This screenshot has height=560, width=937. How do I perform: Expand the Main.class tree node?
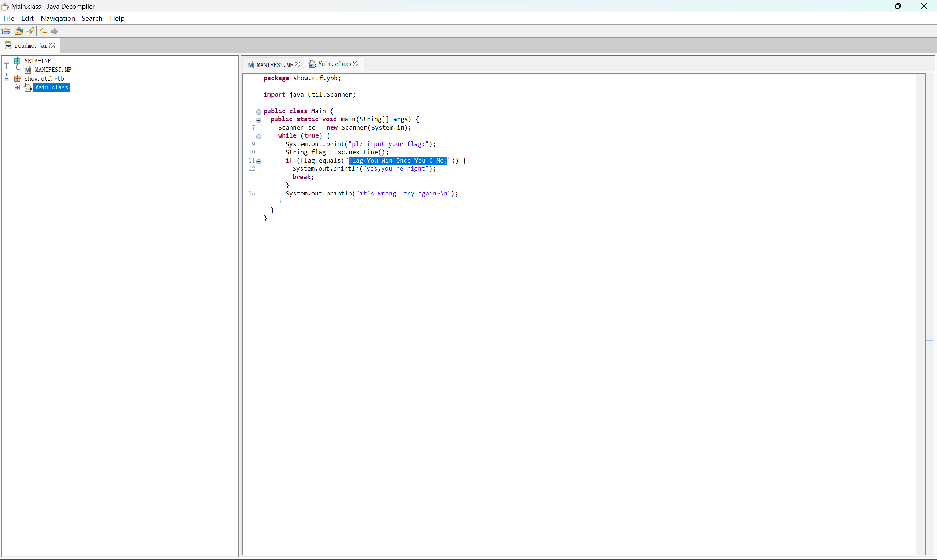click(17, 87)
